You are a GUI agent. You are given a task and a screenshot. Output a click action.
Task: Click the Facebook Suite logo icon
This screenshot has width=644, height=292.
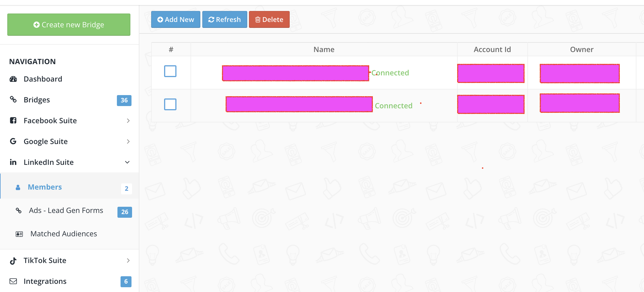pos(13,120)
